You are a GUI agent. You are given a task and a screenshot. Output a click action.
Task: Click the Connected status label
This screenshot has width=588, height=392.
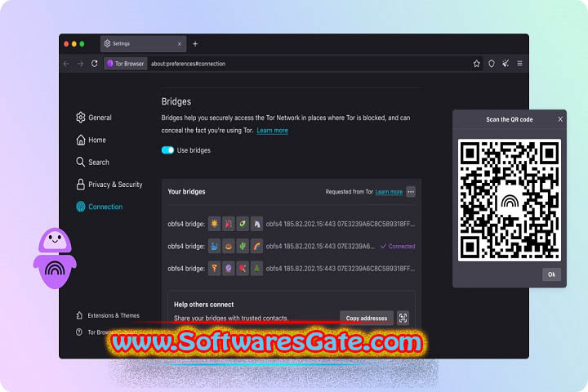click(398, 247)
